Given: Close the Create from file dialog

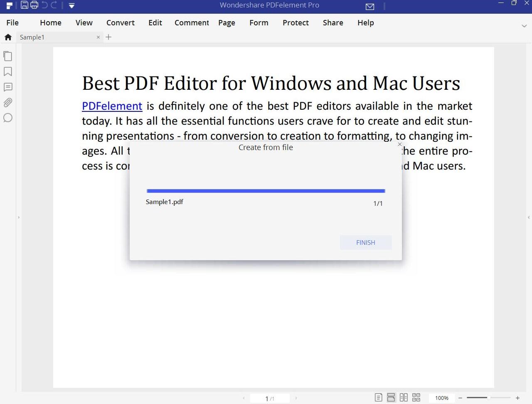Looking at the screenshot, I should coord(400,144).
